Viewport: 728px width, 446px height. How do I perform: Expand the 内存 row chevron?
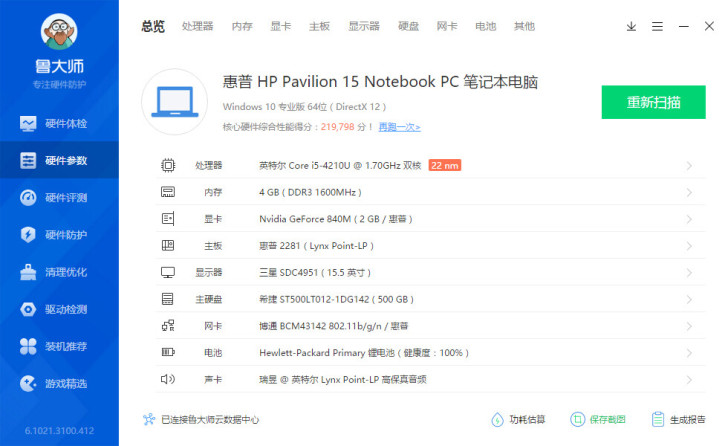coord(689,193)
